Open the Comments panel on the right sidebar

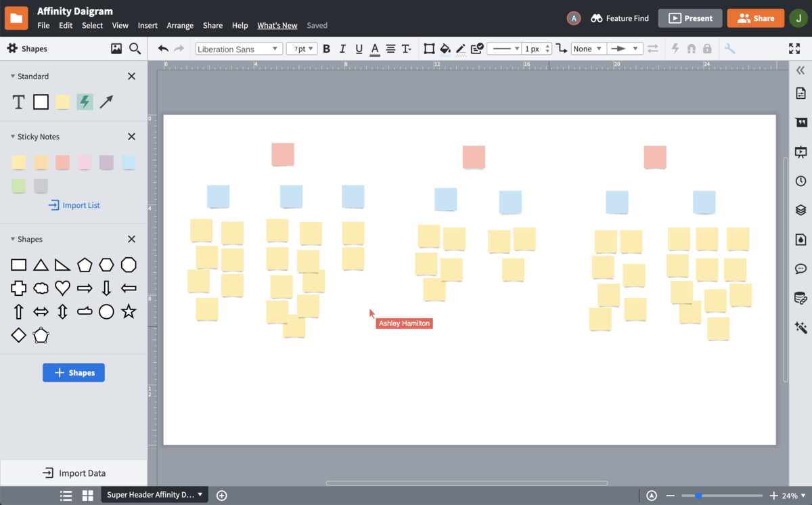point(800,269)
